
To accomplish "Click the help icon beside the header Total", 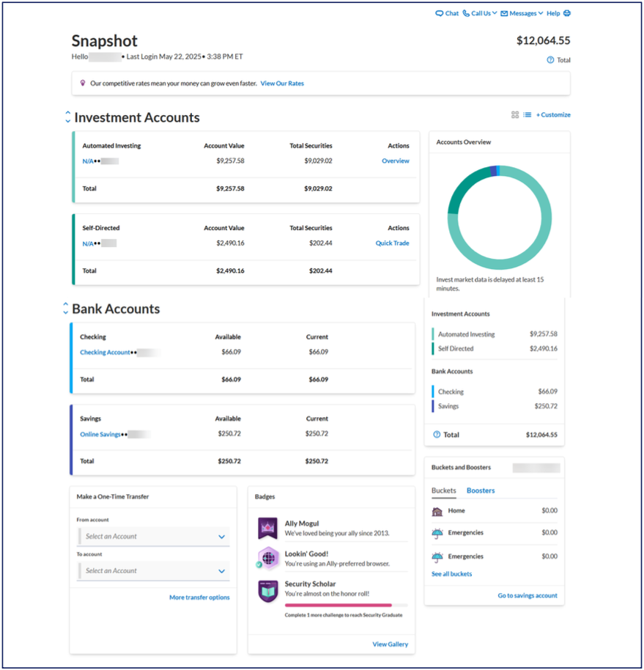I will [x=550, y=60].
